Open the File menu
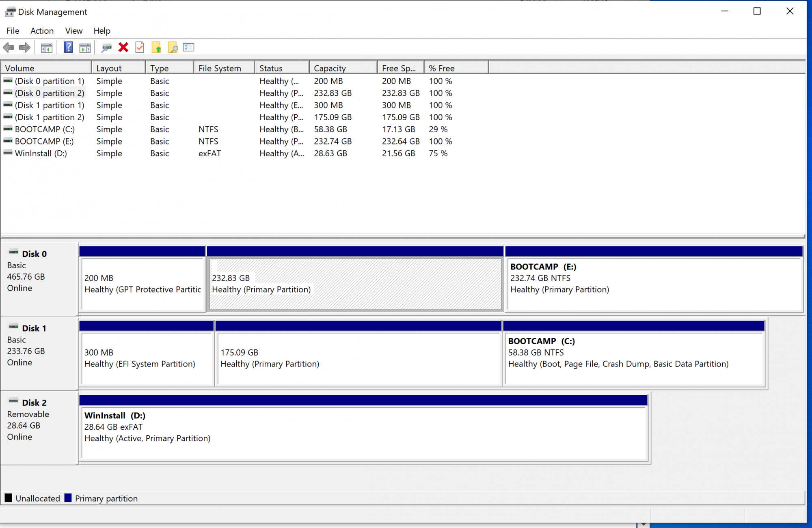The image size is (812, 528). [x=13, y=31]
